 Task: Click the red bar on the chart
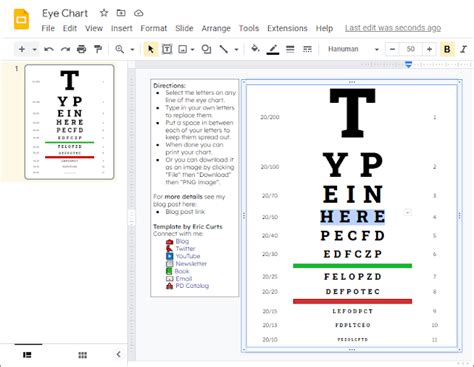click(x=352, y=301)
